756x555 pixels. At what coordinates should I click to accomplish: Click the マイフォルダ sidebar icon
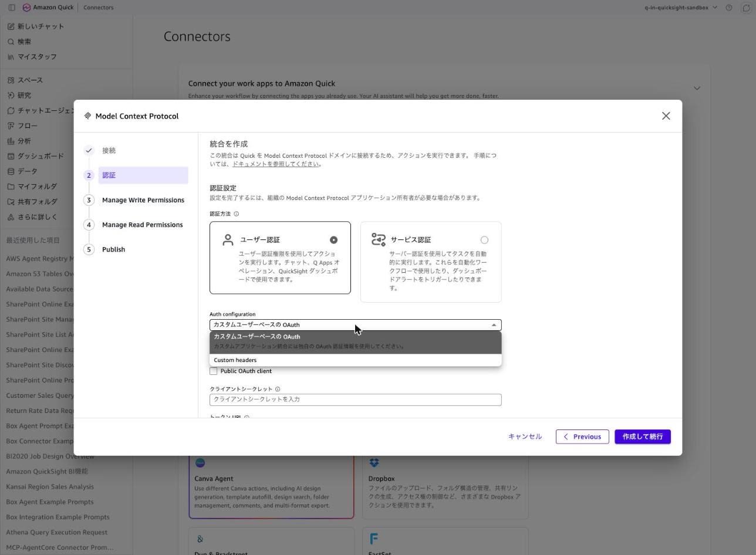11,187
